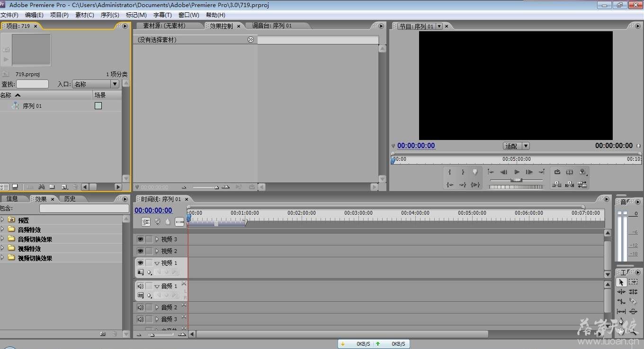Click Set In Point in Program monitor

click(x=450, y=172)
